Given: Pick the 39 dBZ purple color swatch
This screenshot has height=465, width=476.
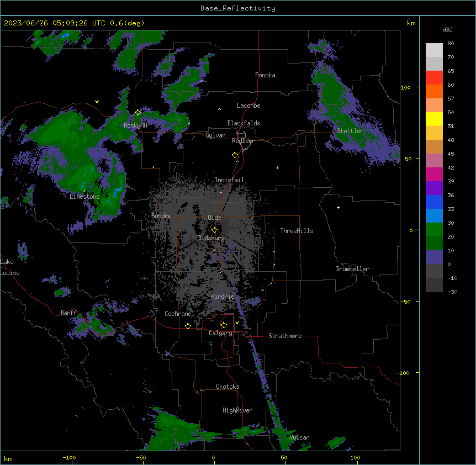Looking at the screenshot, I should [x=434, y=188].
